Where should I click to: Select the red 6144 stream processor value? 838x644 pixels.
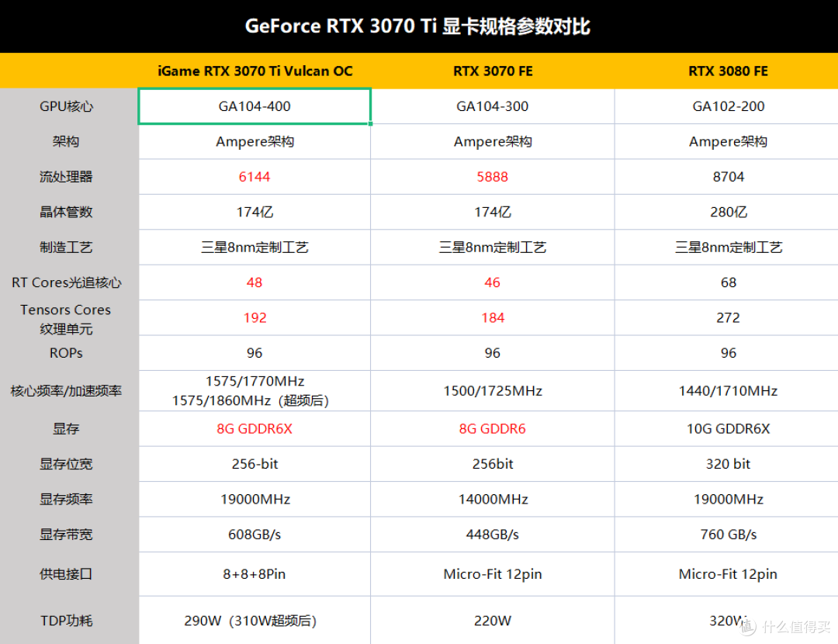(x=255, y=176)
